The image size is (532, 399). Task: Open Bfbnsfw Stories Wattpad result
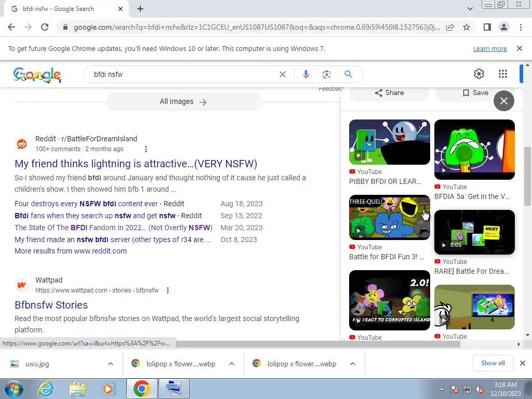click(51, 305)
